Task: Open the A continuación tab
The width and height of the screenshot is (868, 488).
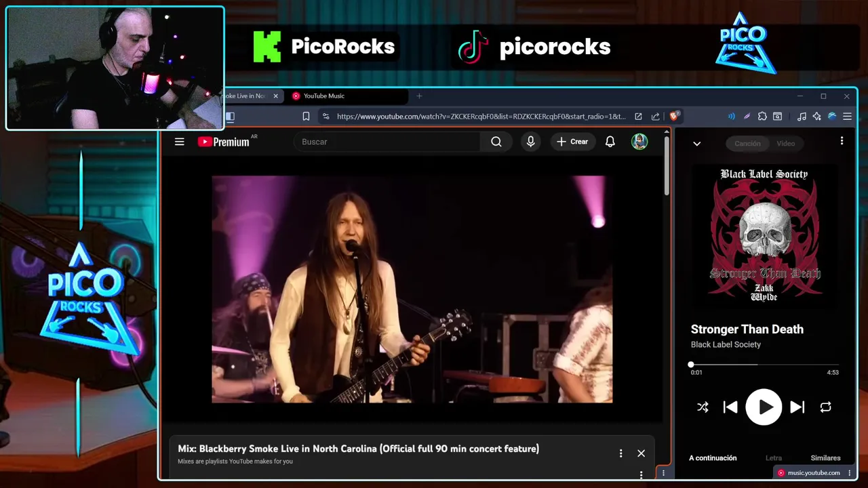Action: click(713, 458)
